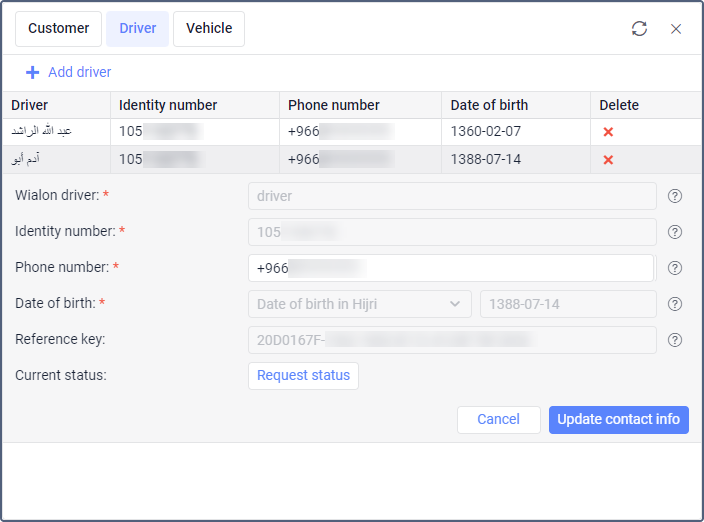Viewport: 704px width, 522px height.
Task: Close the dialog with the X icon
Action: pyautogui.click(x=676, y=29)
